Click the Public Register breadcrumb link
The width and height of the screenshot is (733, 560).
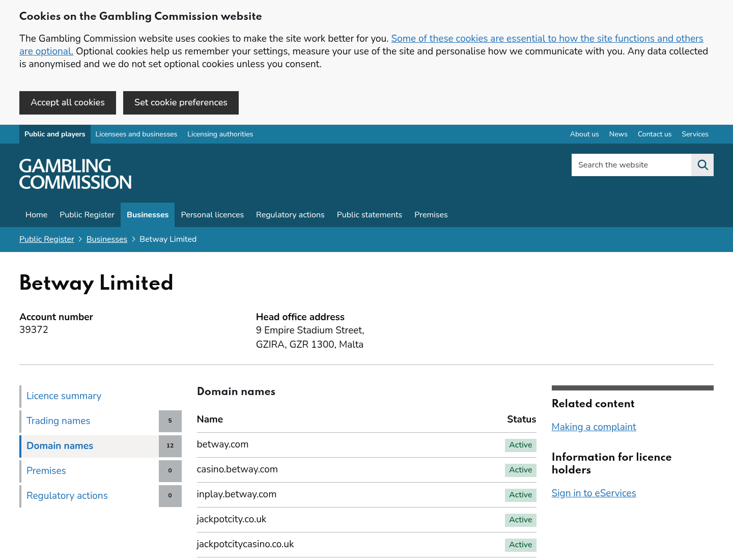click(47, 239)
